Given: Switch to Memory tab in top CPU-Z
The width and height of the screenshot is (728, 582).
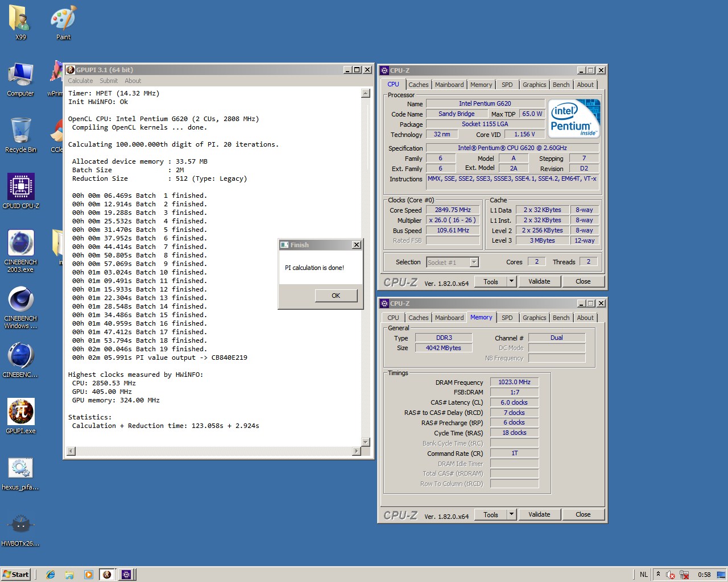Looking at the screenshot, I should point(481,85).
